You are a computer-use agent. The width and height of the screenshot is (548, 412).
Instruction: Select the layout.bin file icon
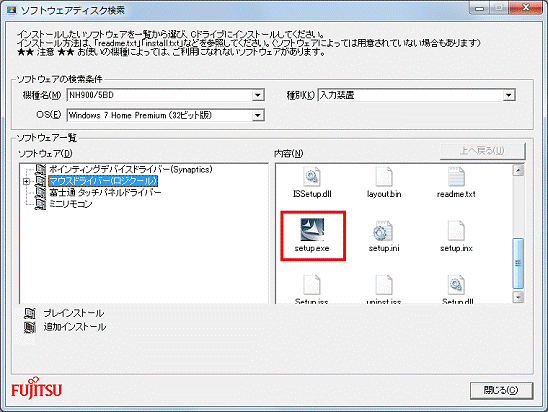(x=384, y=177)
